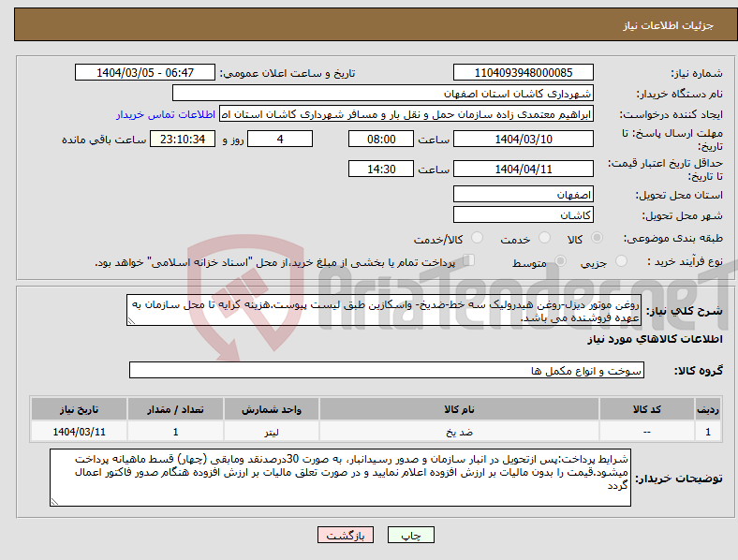Click the general need description textarea

click(x=384, y=311)
